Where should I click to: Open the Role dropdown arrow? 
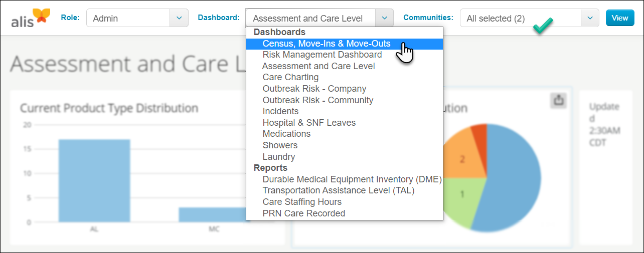(x=179, y=18)
